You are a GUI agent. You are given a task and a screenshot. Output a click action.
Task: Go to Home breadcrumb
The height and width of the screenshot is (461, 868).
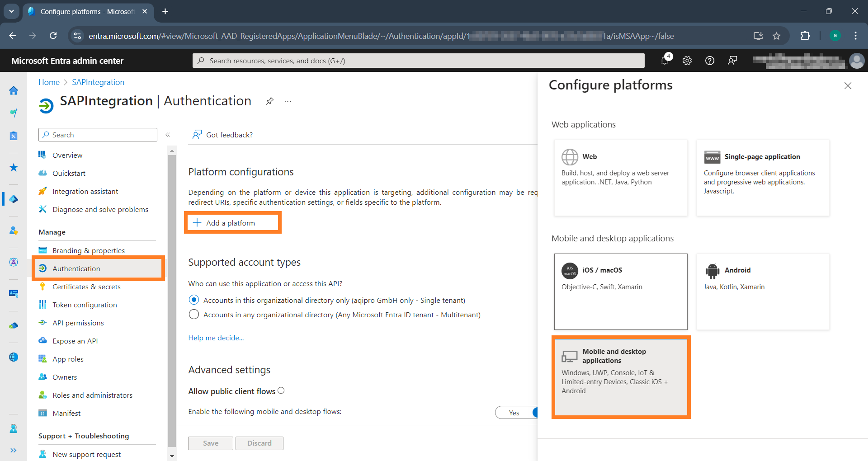point(49,82)
